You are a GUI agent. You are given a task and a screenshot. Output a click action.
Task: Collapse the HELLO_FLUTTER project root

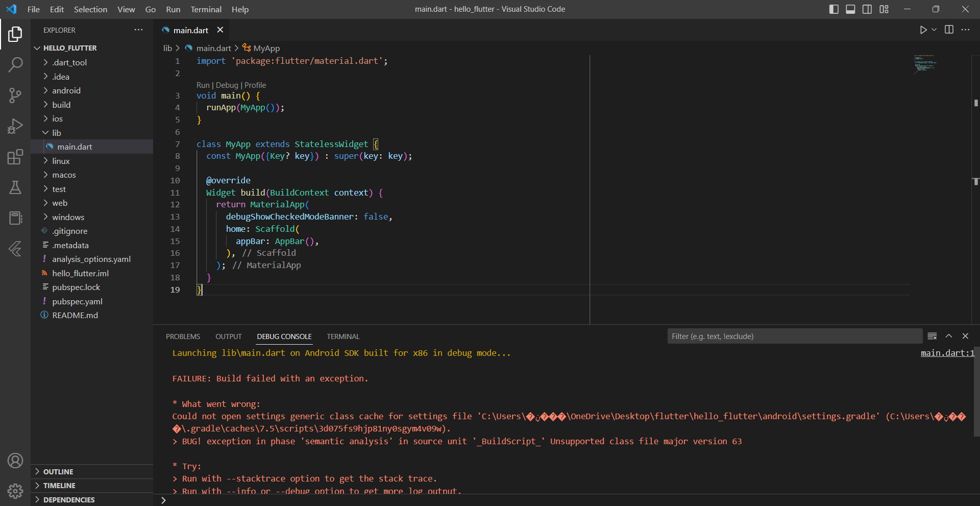pos(92,48)
